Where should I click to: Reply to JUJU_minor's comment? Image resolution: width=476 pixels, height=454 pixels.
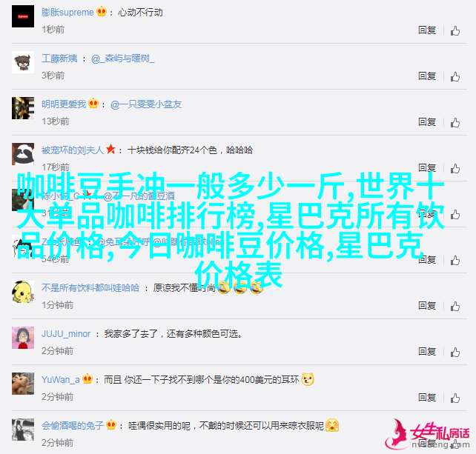click(x=427, y=352)
